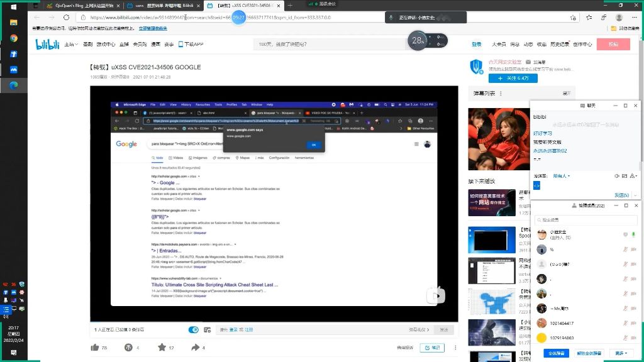The image size is (644, 362).
Task: Click the 登录 login link
Action: pyautogui.click(x=477, y=45)
